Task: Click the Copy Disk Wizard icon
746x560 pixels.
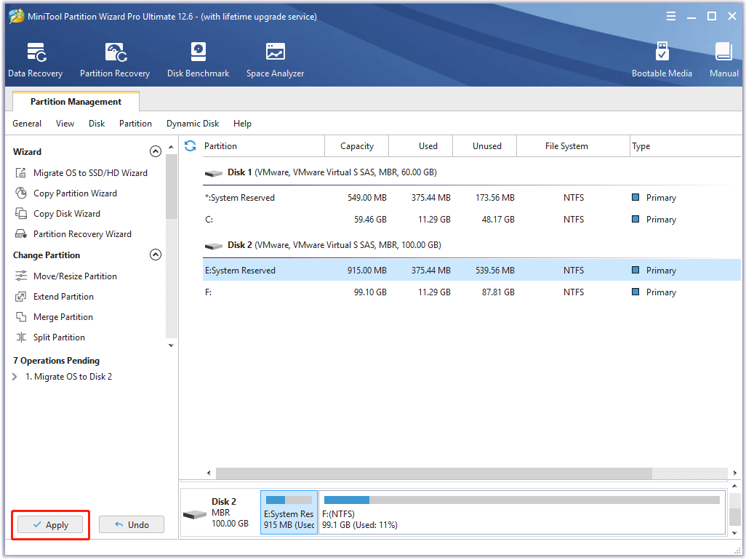Action: 21,214
